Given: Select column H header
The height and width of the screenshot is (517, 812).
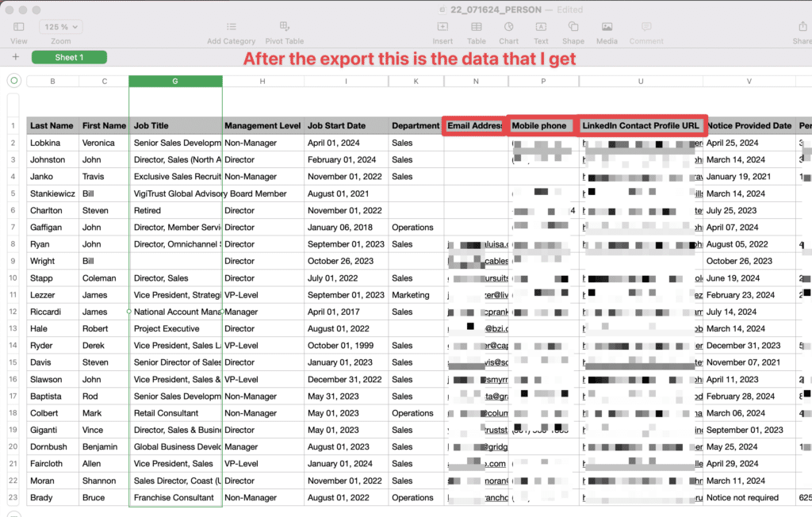Looking at the screenshot, I should pyautogui.click(x=263, y=82).
